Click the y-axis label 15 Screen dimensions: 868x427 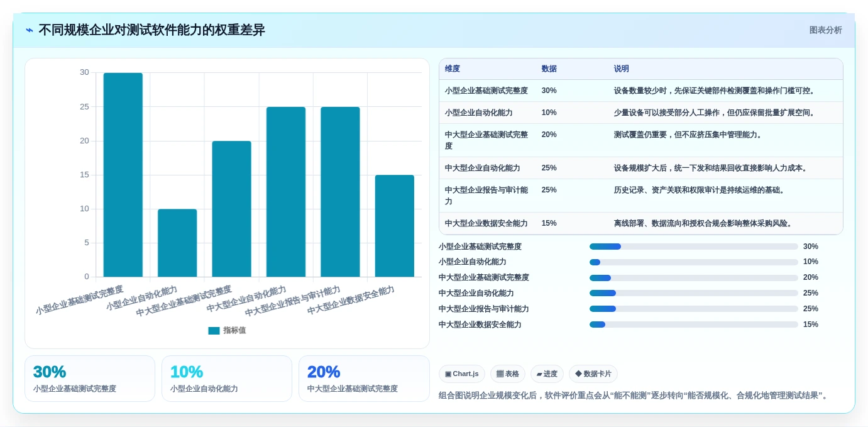click(84, 175)
